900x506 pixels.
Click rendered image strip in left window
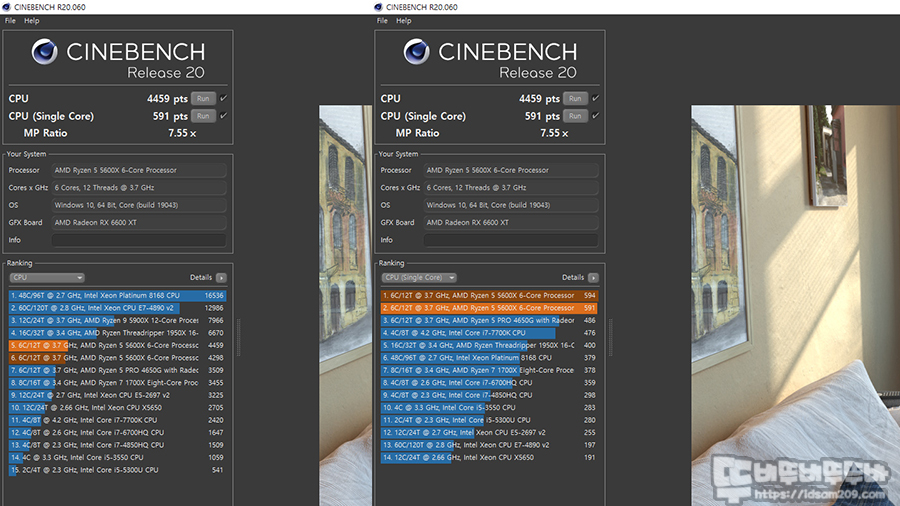346,305
